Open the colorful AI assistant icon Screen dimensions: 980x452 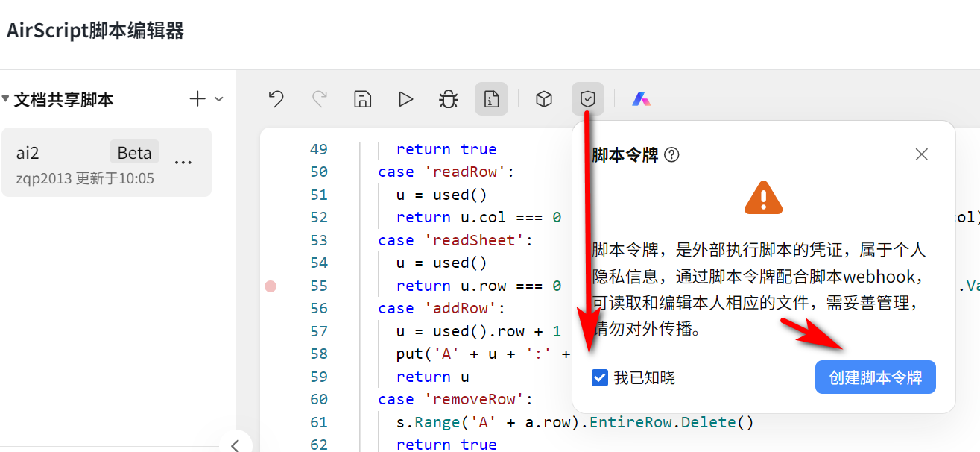pos(641,99)
